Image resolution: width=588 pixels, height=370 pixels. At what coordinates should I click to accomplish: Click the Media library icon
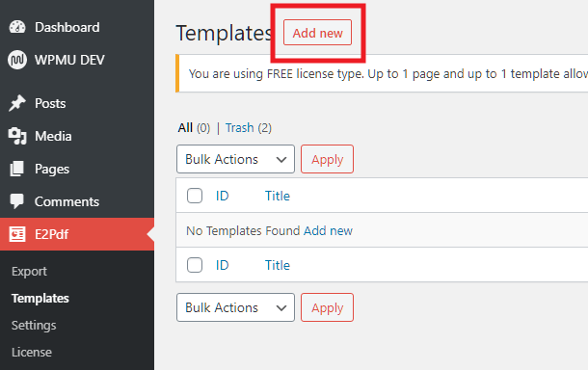click(x=17, y=136)
